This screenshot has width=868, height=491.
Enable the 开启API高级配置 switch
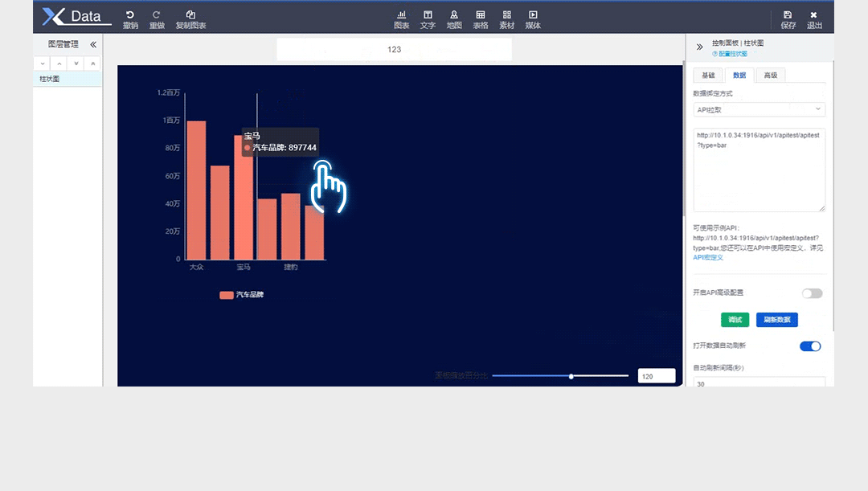(x=812, y=293)
